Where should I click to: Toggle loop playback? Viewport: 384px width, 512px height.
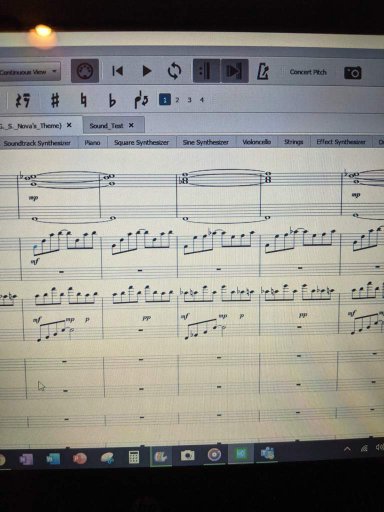click(174, 71)
